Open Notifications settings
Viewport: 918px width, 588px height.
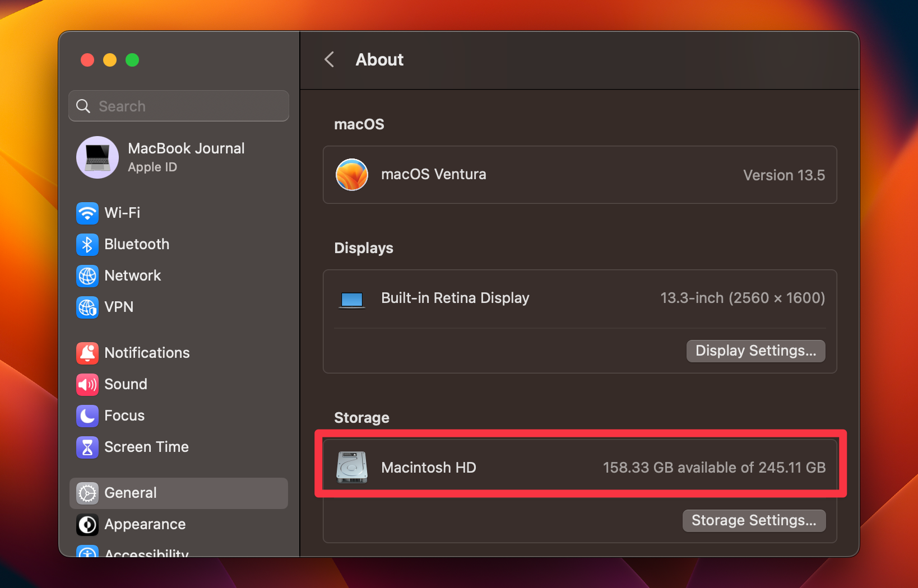click(147, 353)
